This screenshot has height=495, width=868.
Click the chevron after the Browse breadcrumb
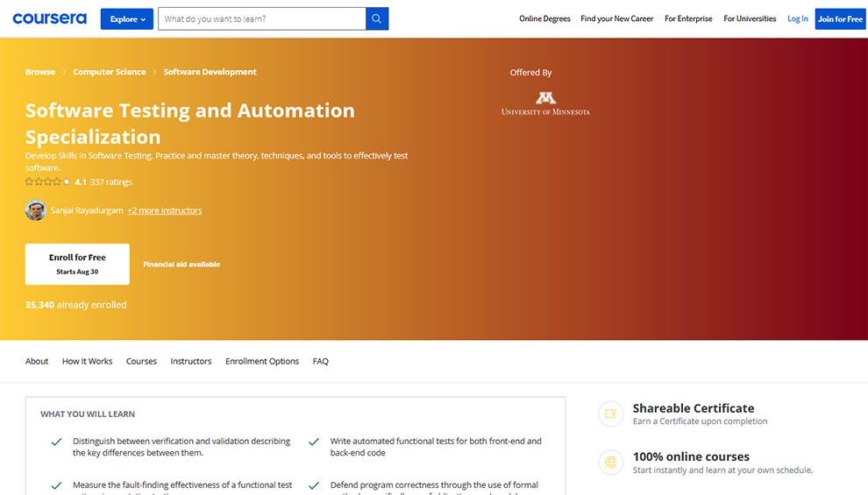64,72
